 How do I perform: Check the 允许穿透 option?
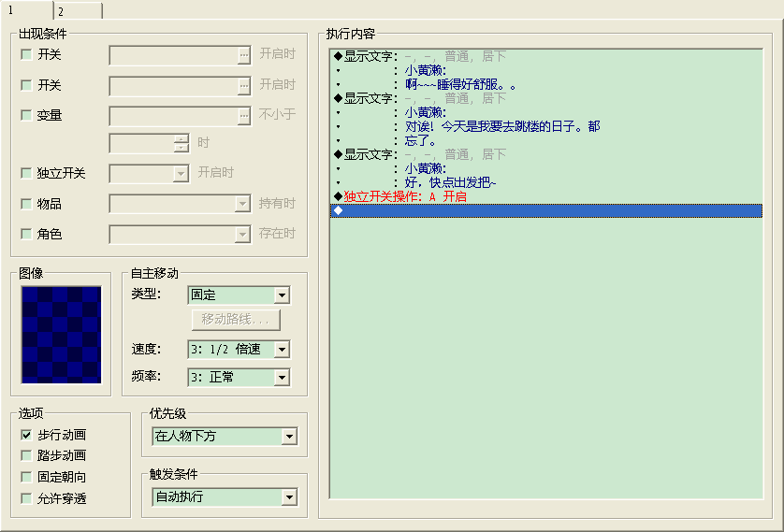click(26, 498)
